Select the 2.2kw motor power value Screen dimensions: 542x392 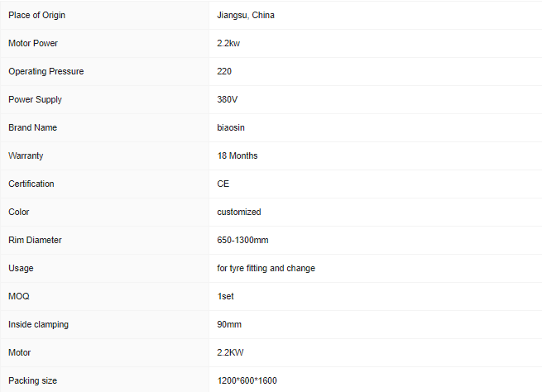pos(230,43)
